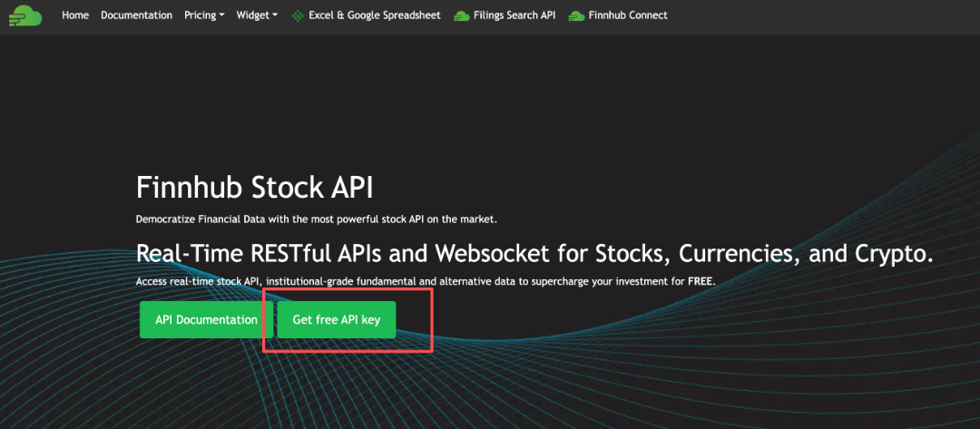
Task: Click the Finnhub Stock API heading
Action: click(x=254, y=188)
